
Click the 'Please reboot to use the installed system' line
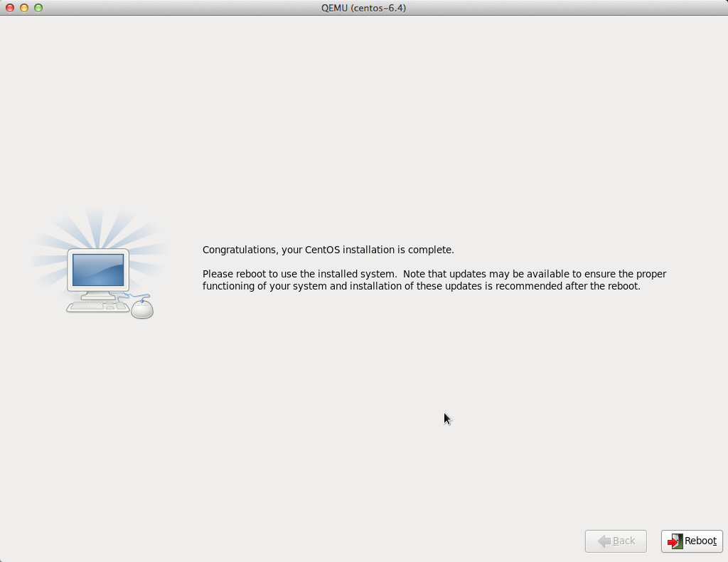point(434,274)
